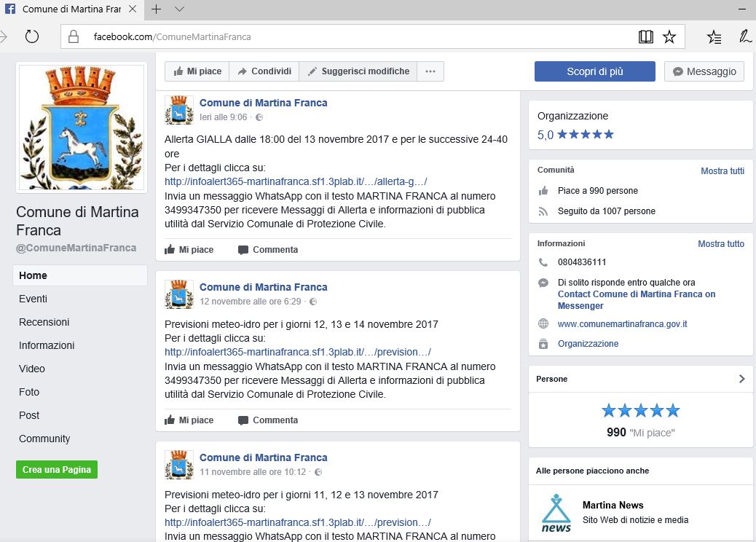This screenshot has width=756, height=542.
Task: Select Post in the left menu
Action: click(29, 415)
